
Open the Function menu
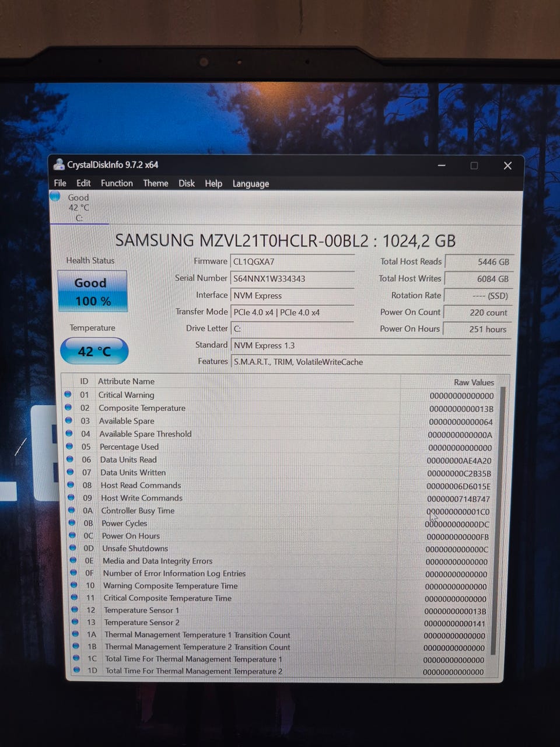pos(117,183)
